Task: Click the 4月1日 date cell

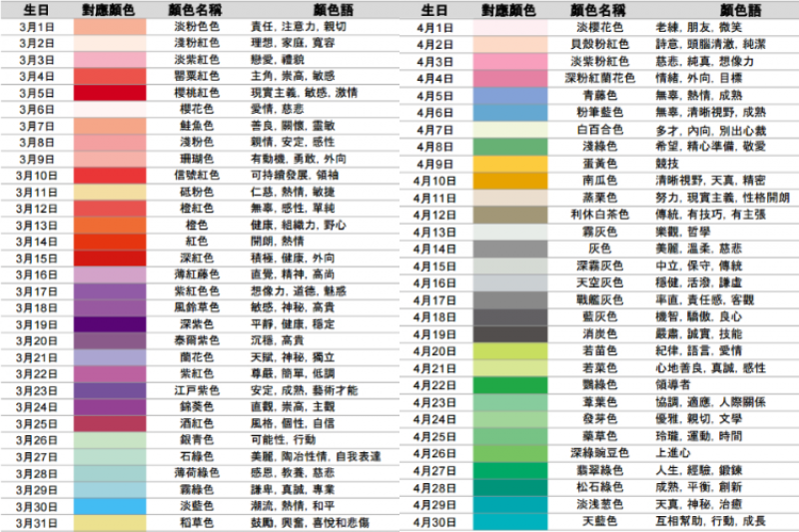Action: 434,27
